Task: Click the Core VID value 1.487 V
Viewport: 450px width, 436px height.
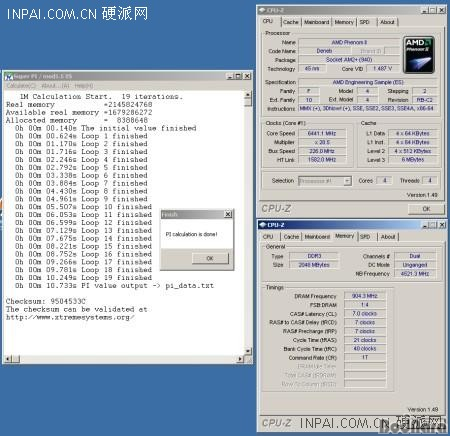Action: pyautogui.click(x=383, y=69)
